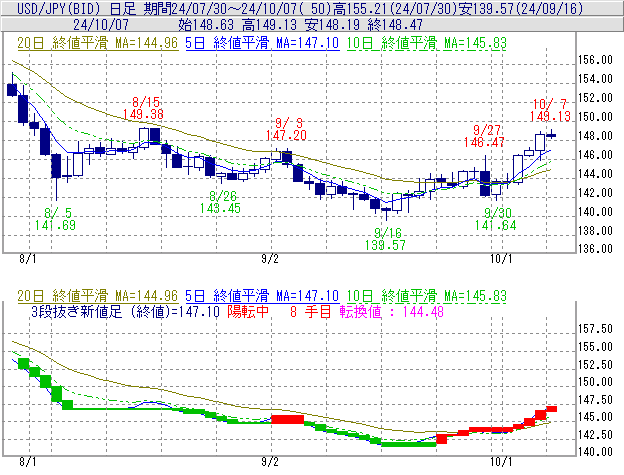Viewport: 624px width, 475px height.
Task: Click the top chart 5日 MA=147.10 legend
Action: coord(262,43)
